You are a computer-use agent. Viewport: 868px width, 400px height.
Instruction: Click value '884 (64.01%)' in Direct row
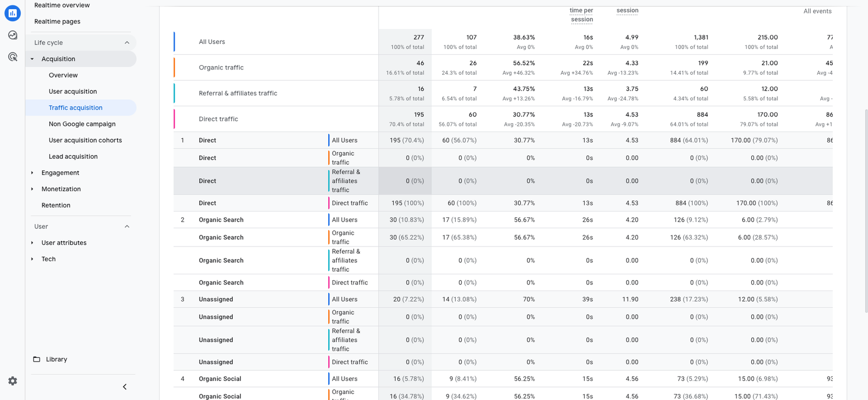(x=689, y=140)
